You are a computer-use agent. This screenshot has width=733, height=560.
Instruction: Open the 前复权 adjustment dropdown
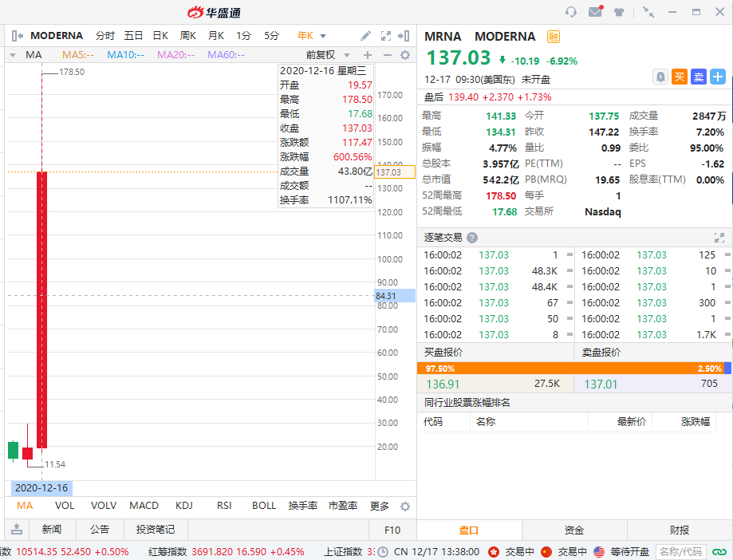tap(325, 55)
